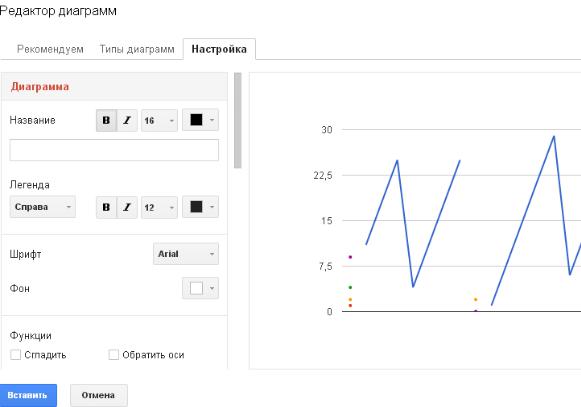581x407 pixels.
Task: Click the settings panel scrollbar
Action: (238, 120)
